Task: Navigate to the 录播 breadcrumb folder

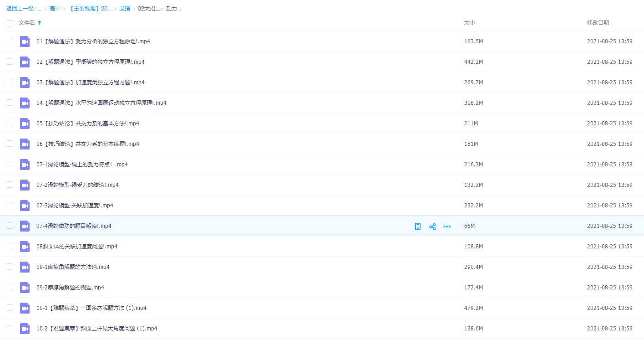Action: [x=125, y=9]
